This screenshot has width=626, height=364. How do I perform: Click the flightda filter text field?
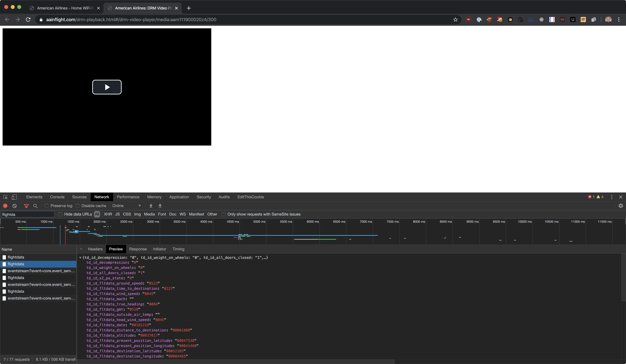click(27, 214)
